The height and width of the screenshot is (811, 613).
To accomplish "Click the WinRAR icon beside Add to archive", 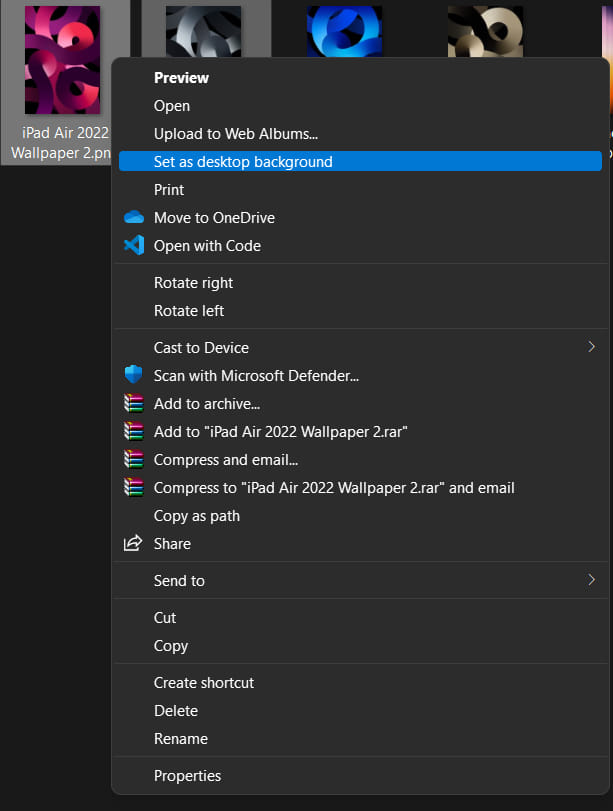I will coord(133,403).
